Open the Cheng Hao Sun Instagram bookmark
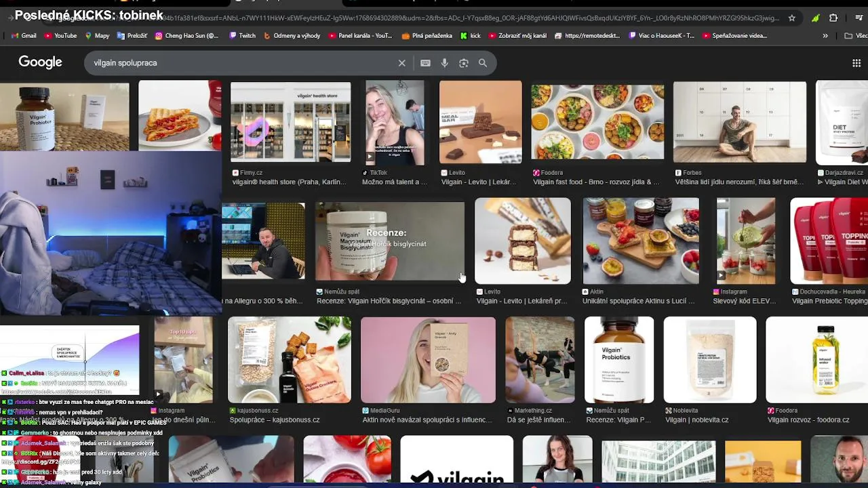Screen dimensions: 868x488 click(186, 36)
